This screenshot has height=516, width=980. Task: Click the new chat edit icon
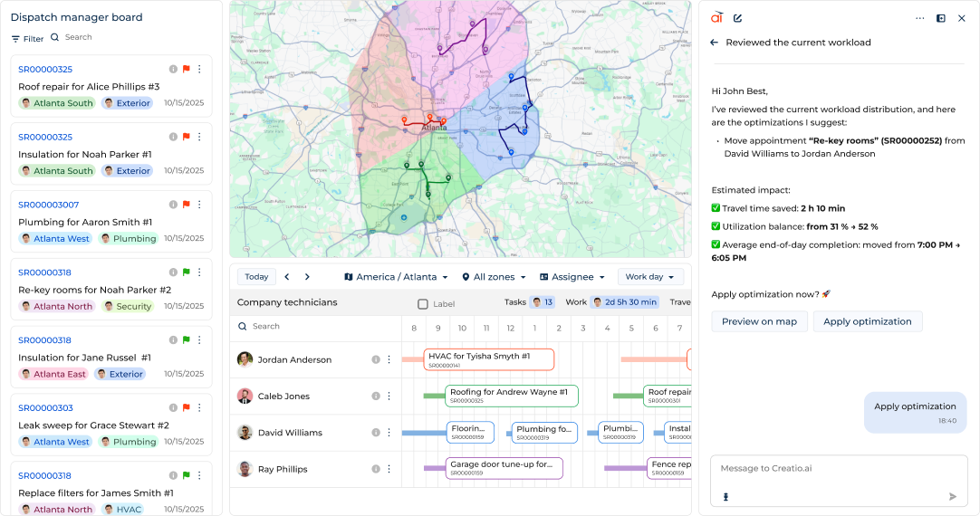pos(738,18)
